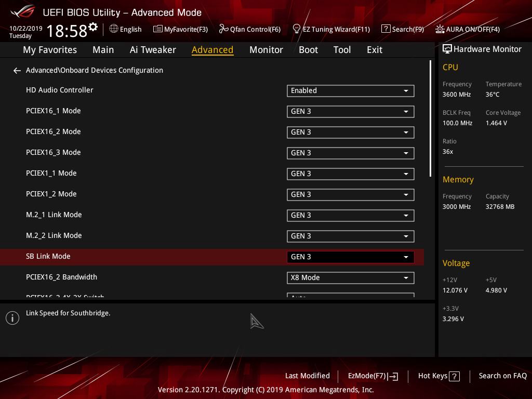
Task: Select the HD Audio Controller label
Action: (x=59, y=90)
